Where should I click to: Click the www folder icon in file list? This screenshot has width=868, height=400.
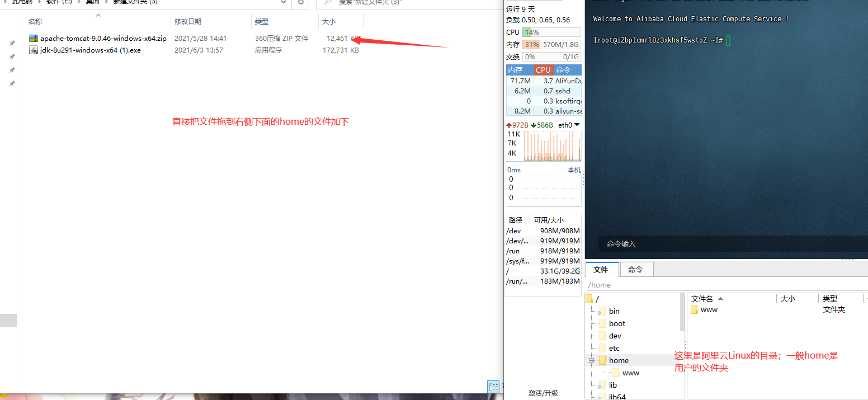click(x=694, y=309)
